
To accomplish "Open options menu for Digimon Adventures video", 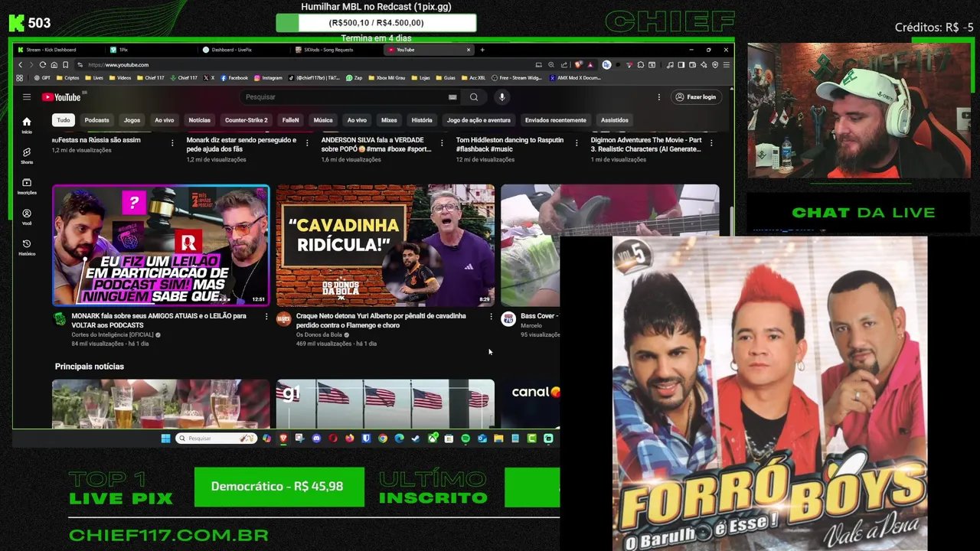I will [712, 143].
